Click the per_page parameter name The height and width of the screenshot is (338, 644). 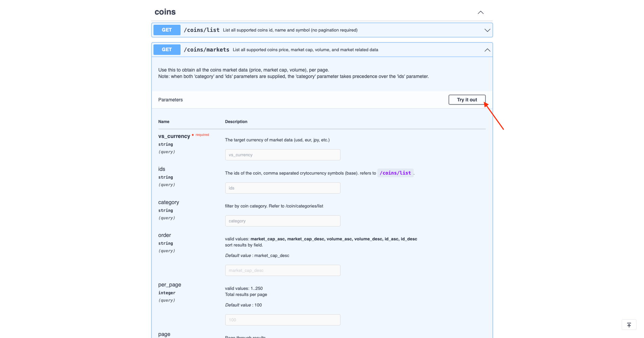click(x=169, y=284)
